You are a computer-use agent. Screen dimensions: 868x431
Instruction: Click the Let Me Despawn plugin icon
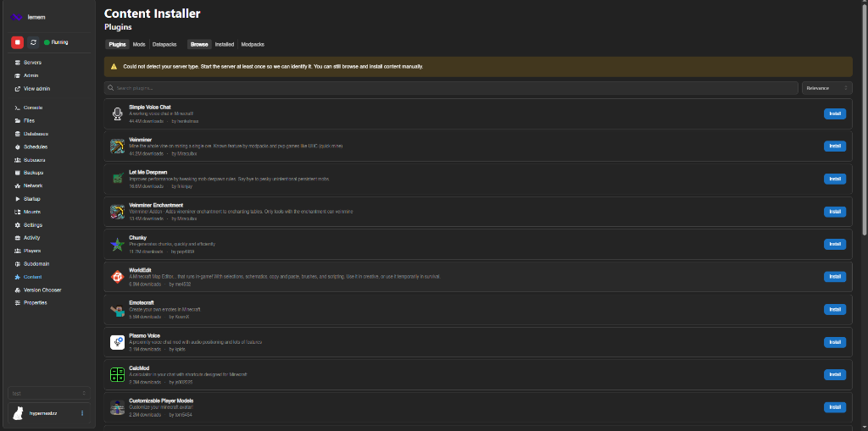(x=117, y=179)
